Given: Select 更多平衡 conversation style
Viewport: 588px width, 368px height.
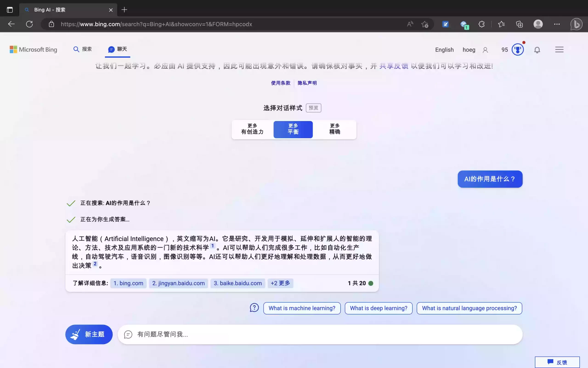Looking at the screenshot, I should pos(293,129).
